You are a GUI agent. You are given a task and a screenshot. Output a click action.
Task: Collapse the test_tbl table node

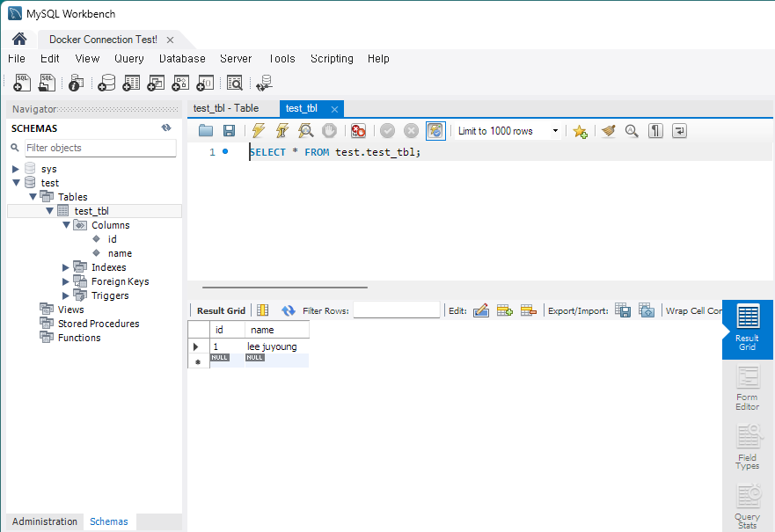click(49, 211)
